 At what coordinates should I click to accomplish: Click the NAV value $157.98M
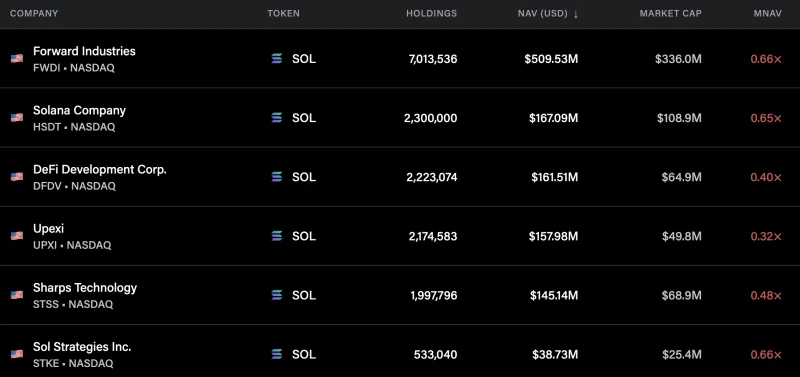pos(554,237)
